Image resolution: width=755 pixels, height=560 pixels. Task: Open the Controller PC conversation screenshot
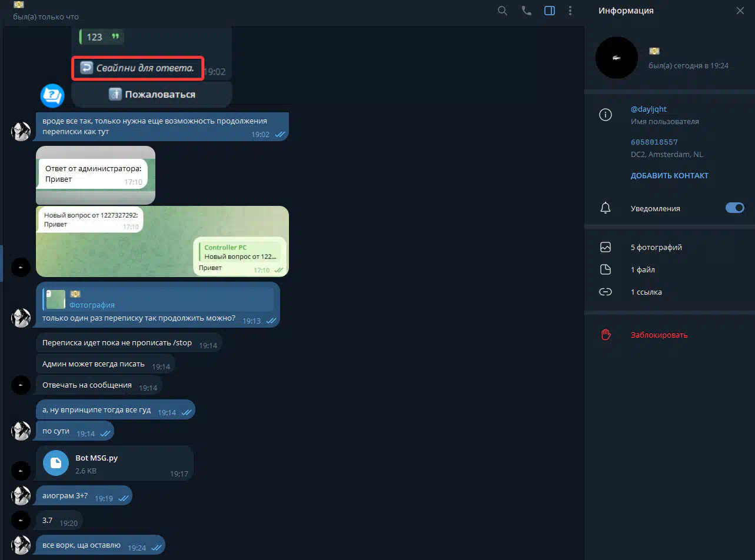point(162,241)
